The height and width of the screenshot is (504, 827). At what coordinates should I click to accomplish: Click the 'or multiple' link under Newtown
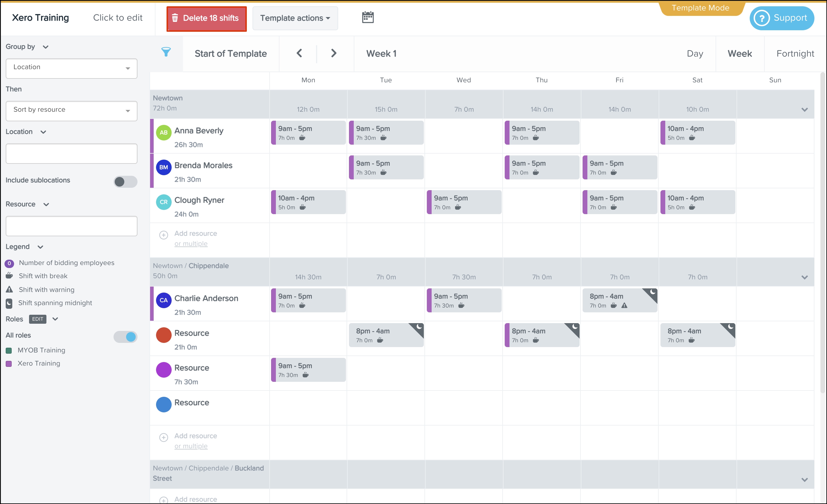(191, 243)
